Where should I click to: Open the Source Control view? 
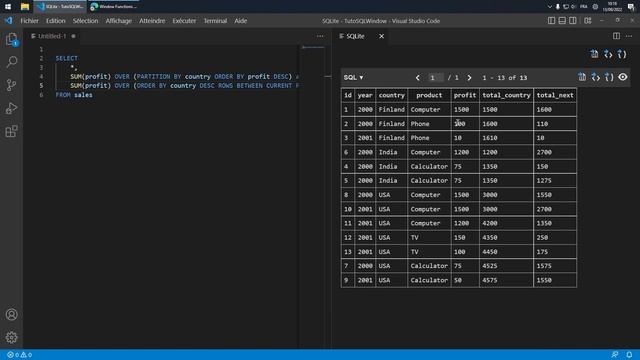coord(11,85)
